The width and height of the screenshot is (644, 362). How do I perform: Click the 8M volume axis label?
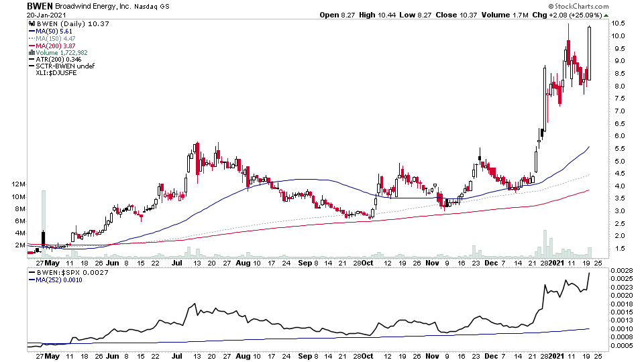click(20, 209)
